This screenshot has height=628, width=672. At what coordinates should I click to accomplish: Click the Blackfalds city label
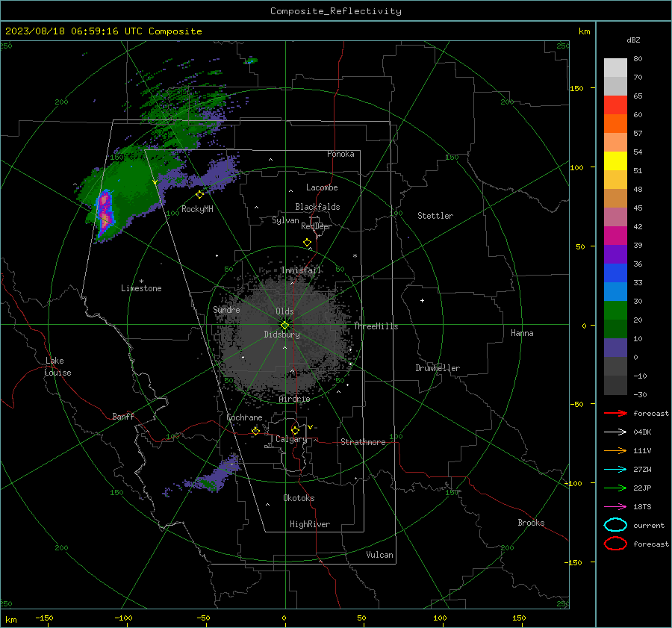pos(317,207)
